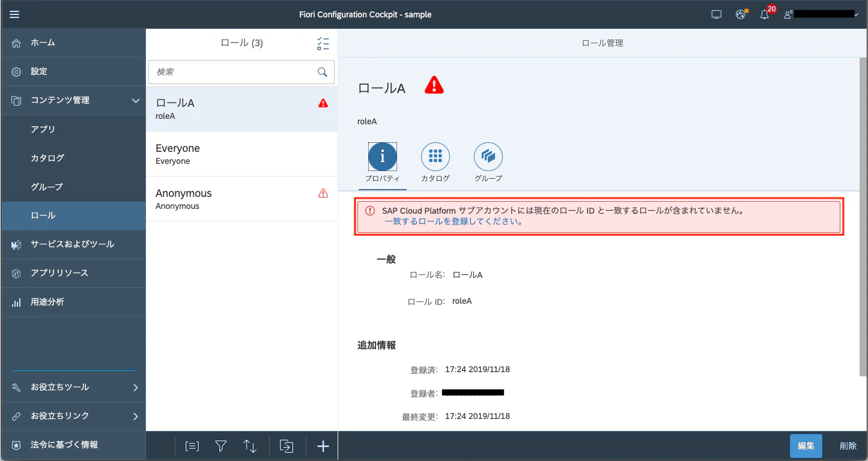Open the screen preview icon in header
The height and width of the screenshot is (461, 868).
point(716,14)
